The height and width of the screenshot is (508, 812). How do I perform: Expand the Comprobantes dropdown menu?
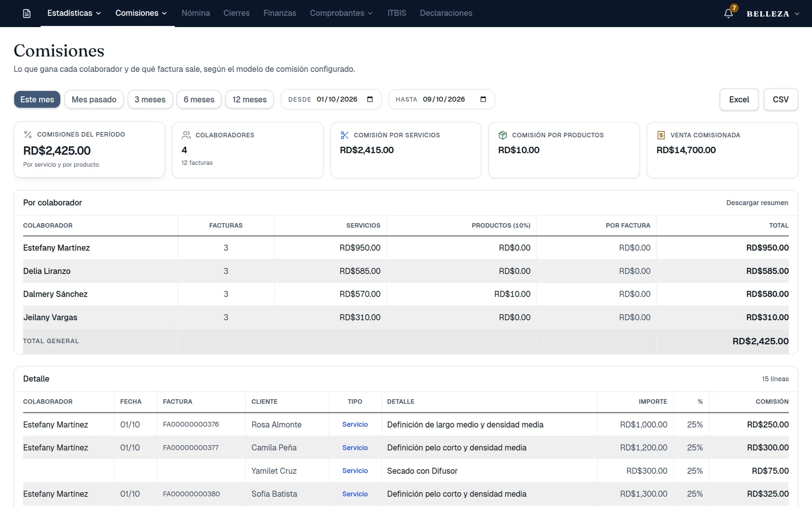point(341,13)
